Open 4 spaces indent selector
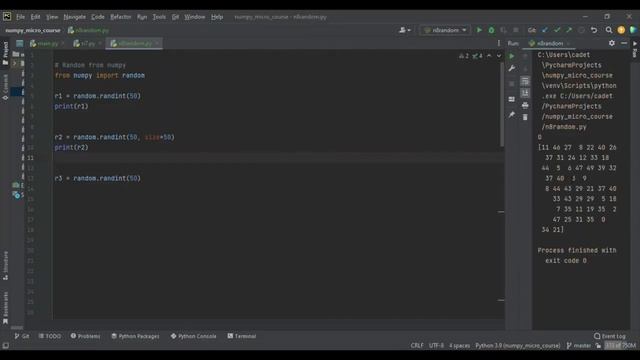The image size is (640, 360). pos(460,346)
